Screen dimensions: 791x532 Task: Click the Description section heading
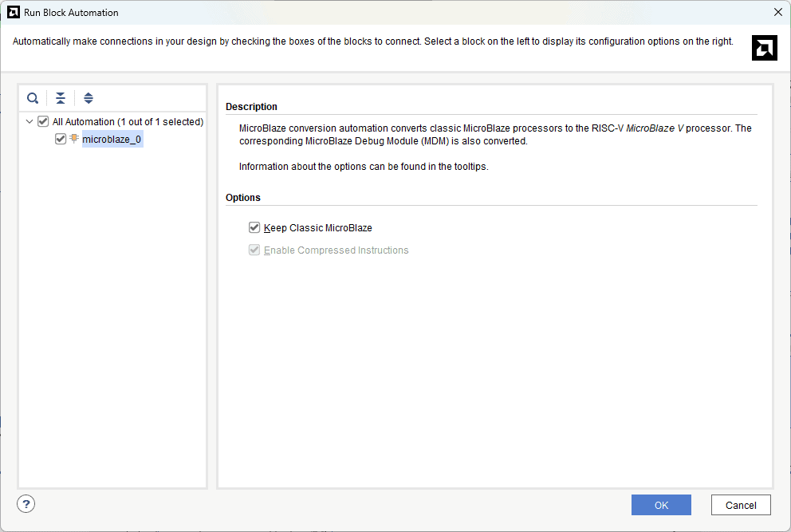(x=251, y=106)
